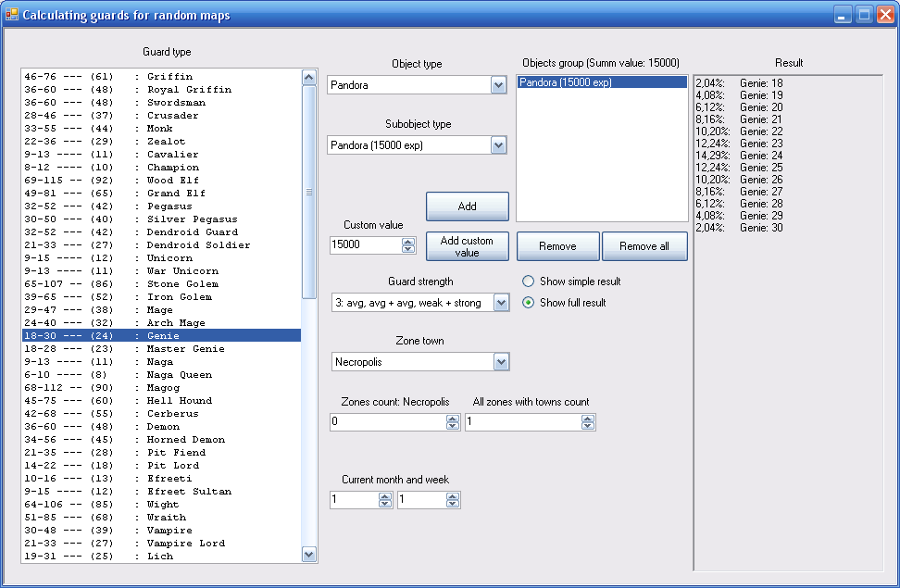Select the Dendroid Soldier guard row

161,245
